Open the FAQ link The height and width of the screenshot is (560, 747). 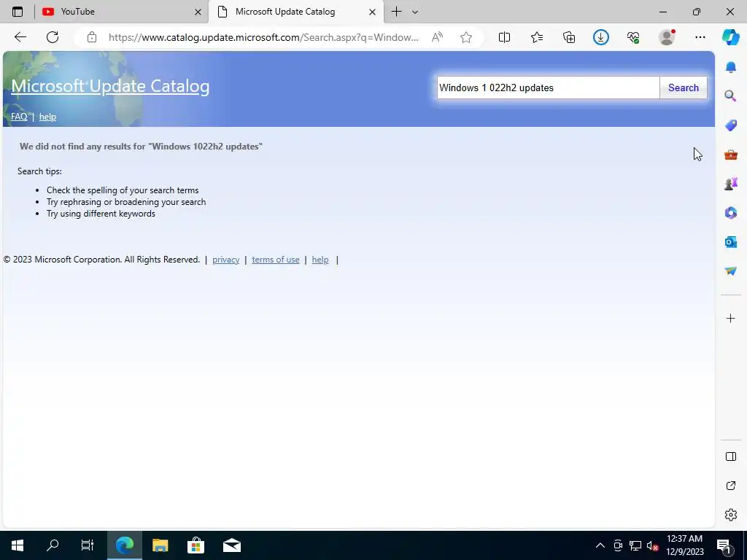[x=19, y=117]
